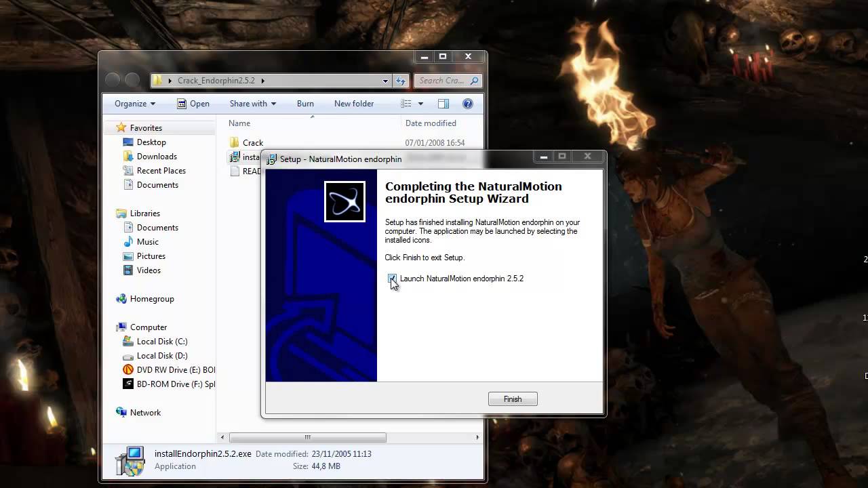Click the refresh button beside address bar
868x488 pixels.
[x=401, y=81]
